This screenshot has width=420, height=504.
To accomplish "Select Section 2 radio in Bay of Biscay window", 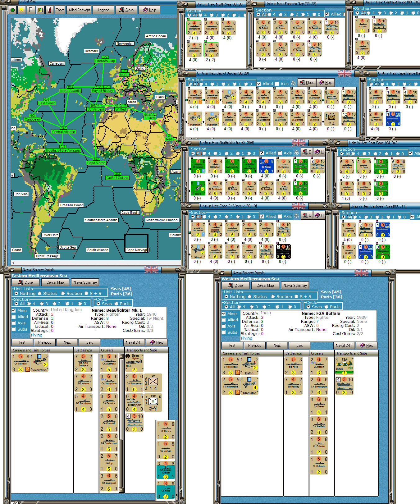I will pyautogui.click(x=226, y=84).
